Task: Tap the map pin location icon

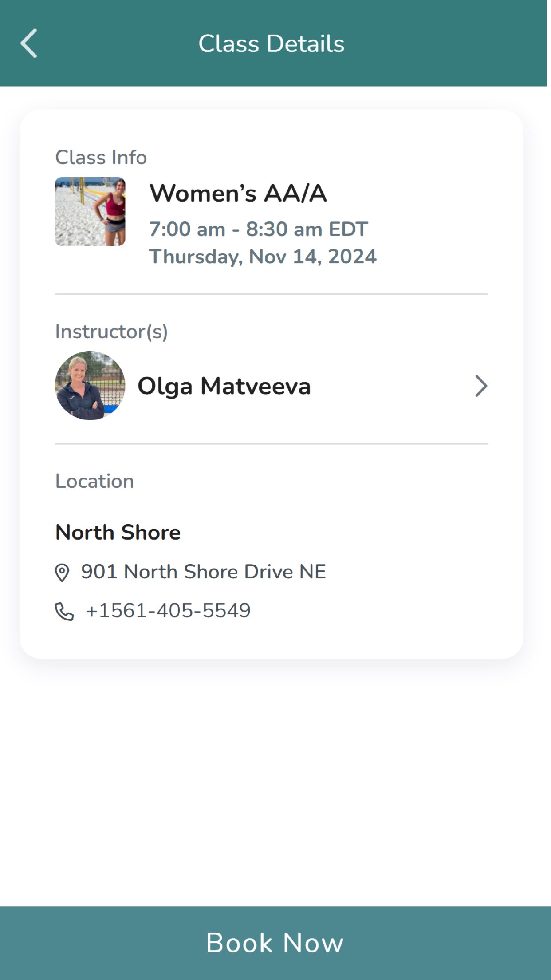Action: (62, 573)
